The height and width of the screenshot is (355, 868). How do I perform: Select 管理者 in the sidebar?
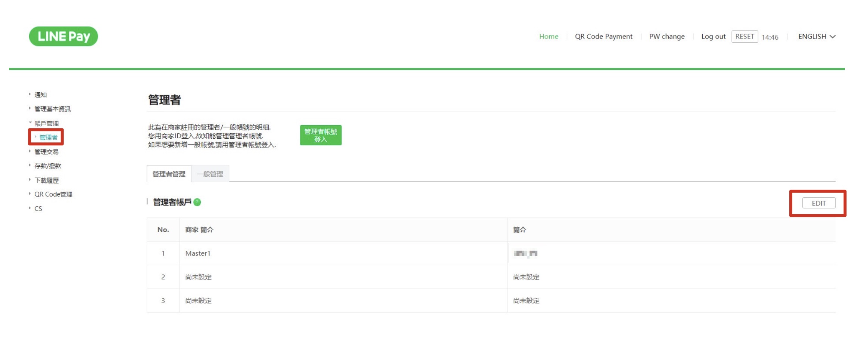click(49, 137)
